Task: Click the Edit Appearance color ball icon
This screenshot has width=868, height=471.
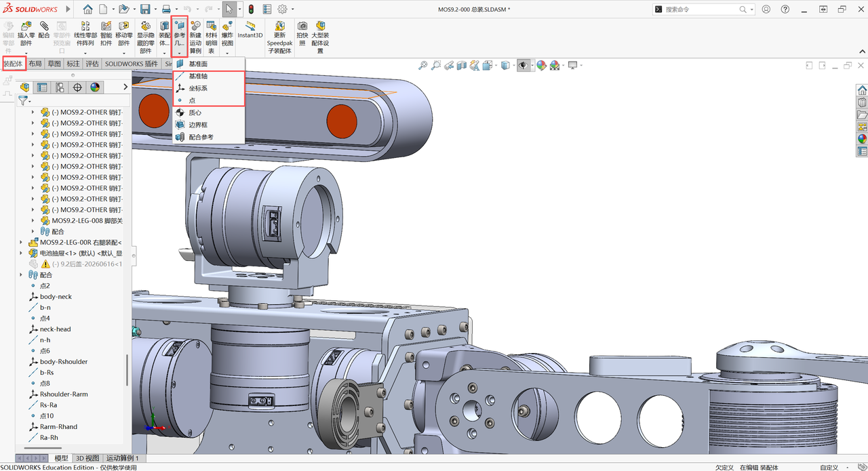Action: click(541, 65)
